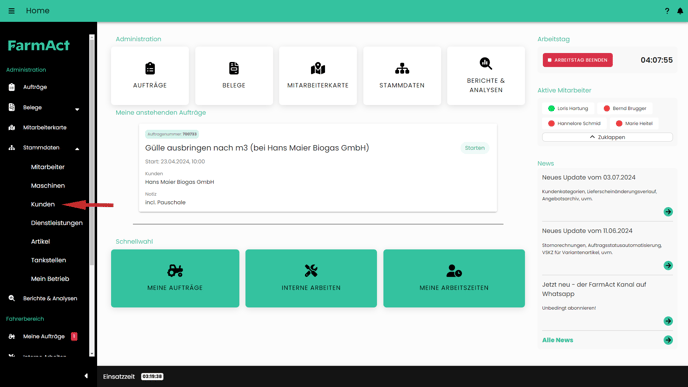Select the Loris Hartung employee chip

(x=568, y=108)
